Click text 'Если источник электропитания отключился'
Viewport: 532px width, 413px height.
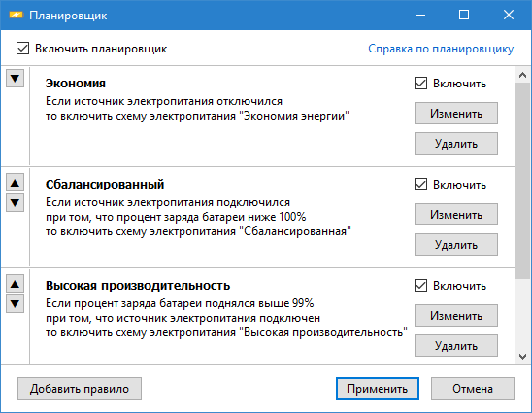[164, 101]
